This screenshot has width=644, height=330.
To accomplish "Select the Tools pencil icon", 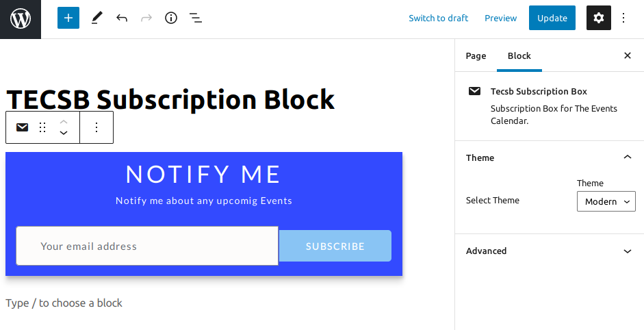I will pos(96,18).
